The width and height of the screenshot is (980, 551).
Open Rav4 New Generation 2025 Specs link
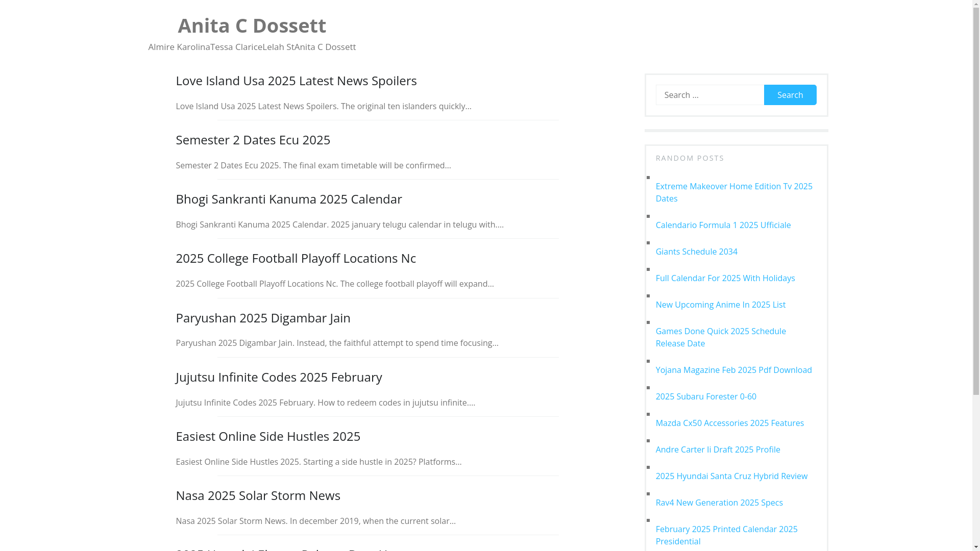pos(719,503)
